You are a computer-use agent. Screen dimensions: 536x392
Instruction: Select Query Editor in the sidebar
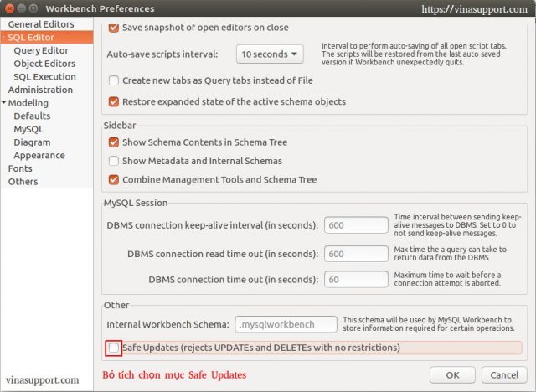[41, 50]
